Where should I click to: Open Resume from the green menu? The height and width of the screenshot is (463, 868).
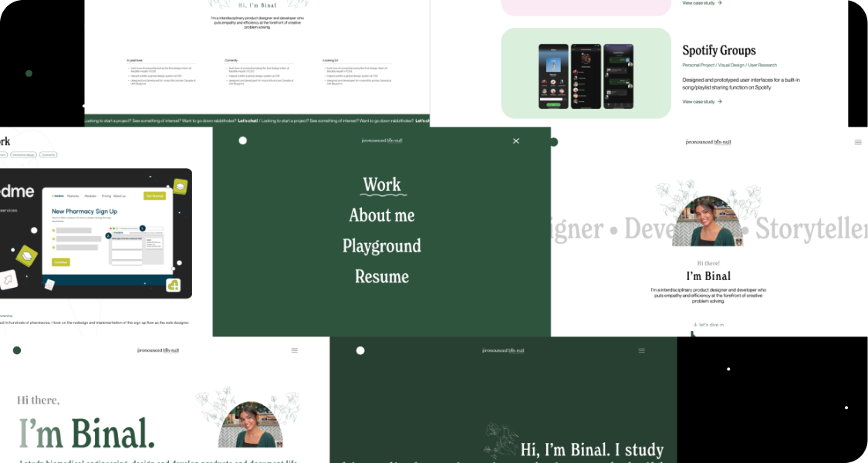coord(382,276)
